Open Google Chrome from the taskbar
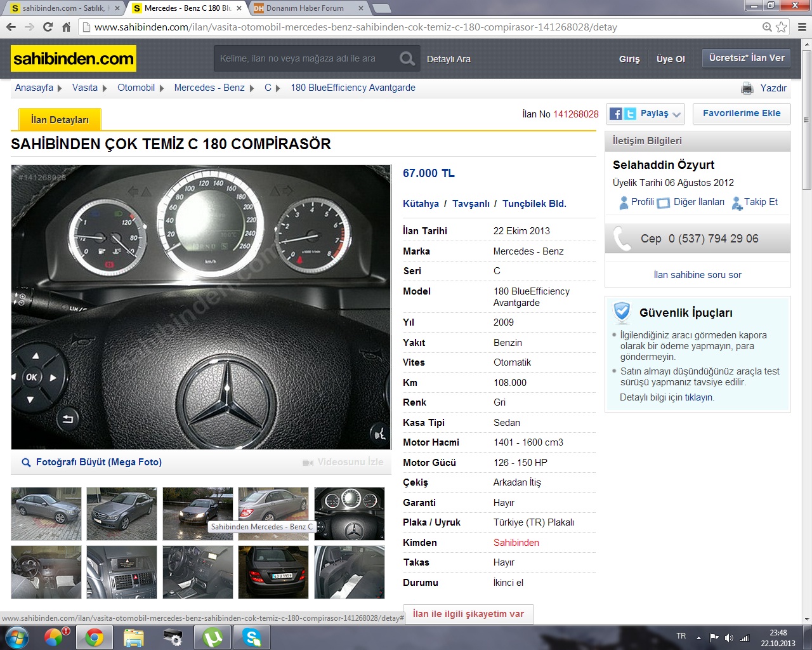This screenshot has width=812, height=650. click(x=95, y=637)
